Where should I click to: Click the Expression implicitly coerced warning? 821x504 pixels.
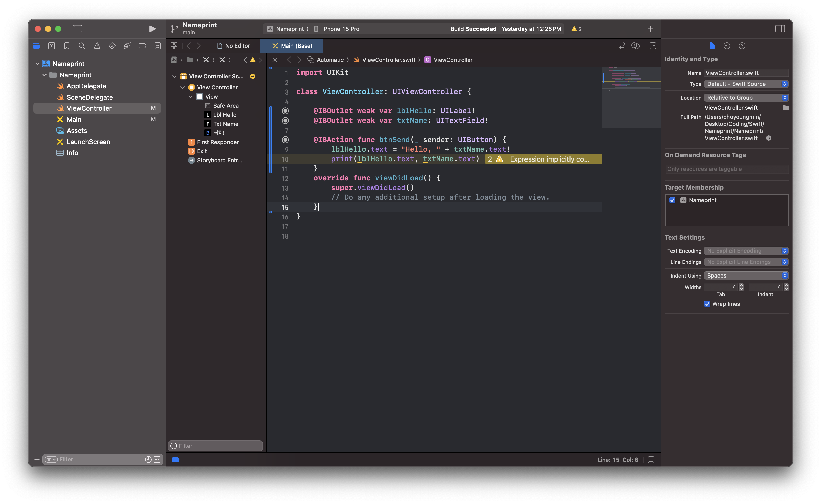[x=549, y=159]
